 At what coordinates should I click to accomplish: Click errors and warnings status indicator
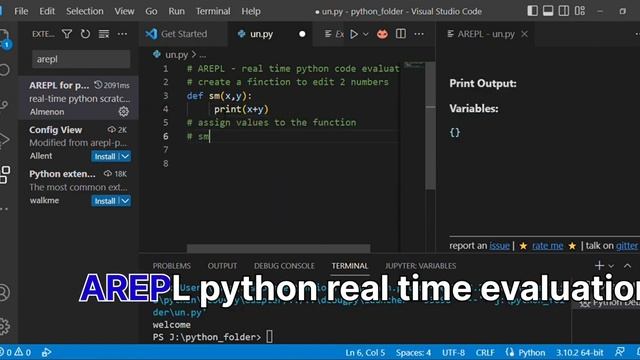click(x=16, y=352)
